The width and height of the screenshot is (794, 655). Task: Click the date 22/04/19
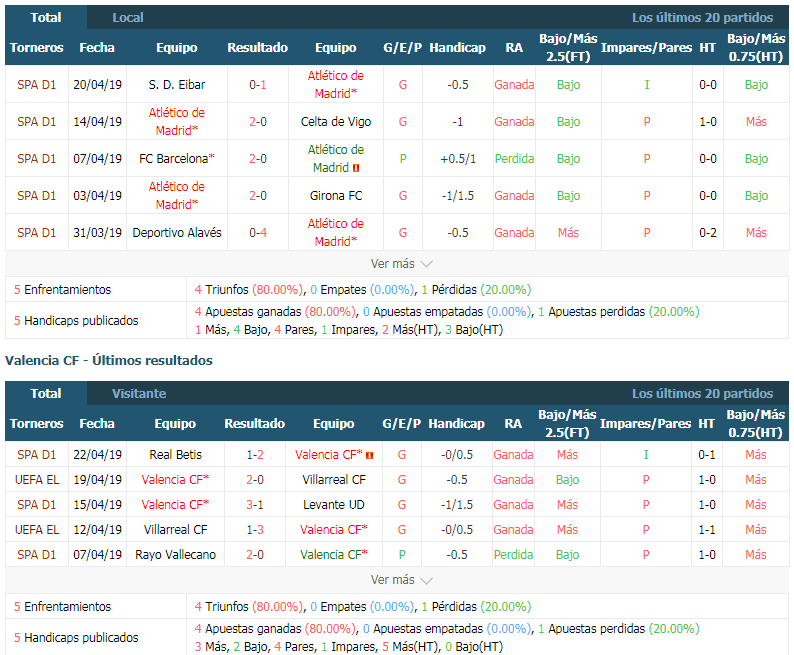click(x=97, y=455)
